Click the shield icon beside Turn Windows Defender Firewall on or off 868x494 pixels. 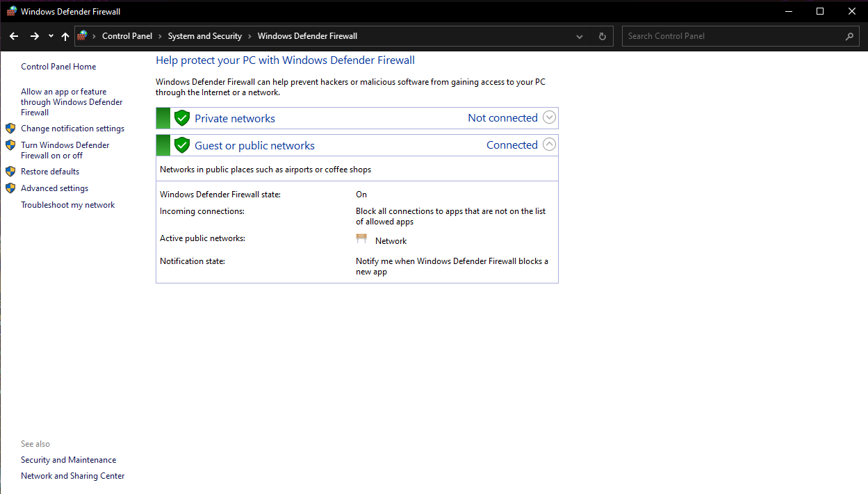10,145
